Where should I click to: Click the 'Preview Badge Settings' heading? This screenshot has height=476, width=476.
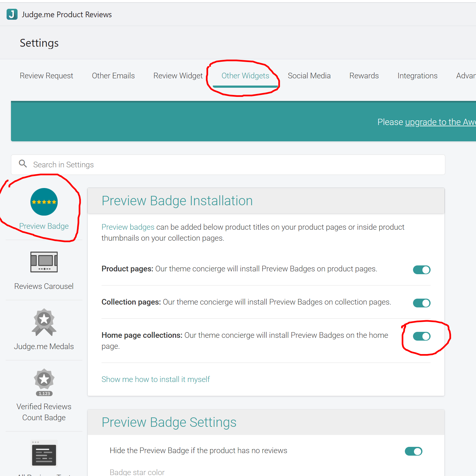pos(169,422)
